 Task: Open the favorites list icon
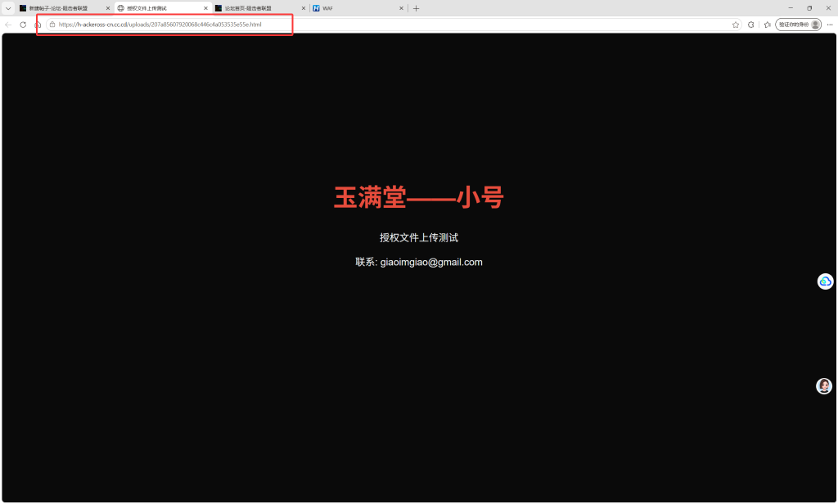click(768, 25)
